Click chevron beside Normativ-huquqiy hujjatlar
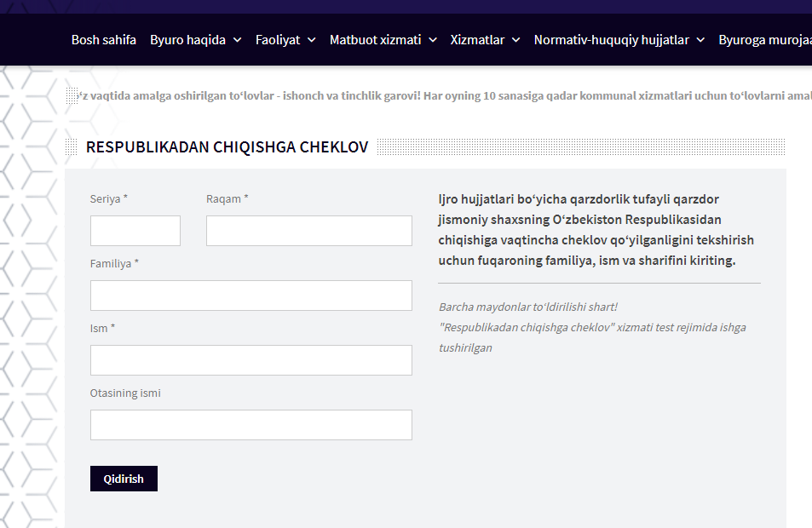Image resolution: width=812 pixels, height=528 pixels. click(700, 40)
